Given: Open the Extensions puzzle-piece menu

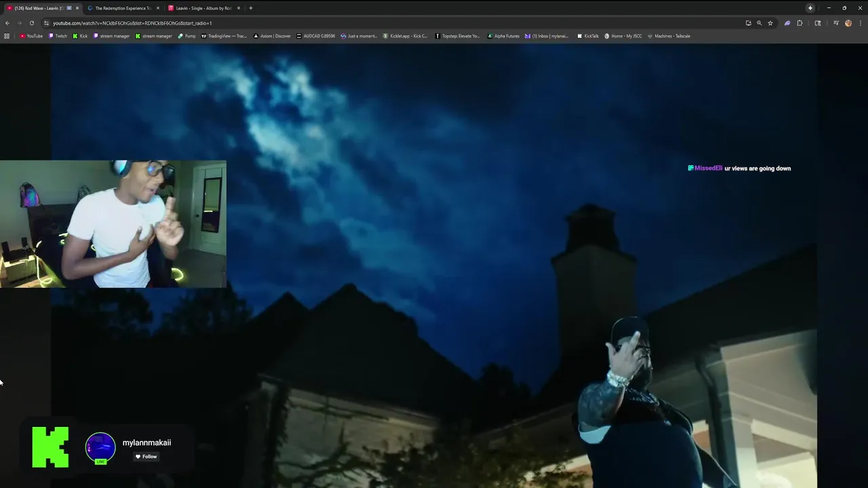Looking at the screenshot, I should tap(800, 23).
